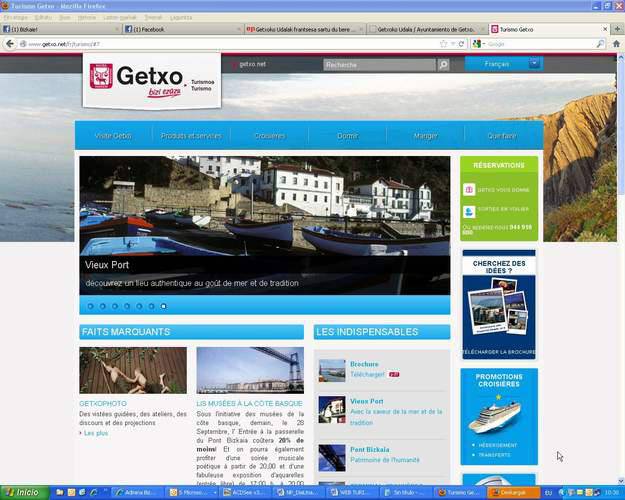Screen dimensions: 625x500
Task: Click the cruise ship image in Promotions Croisières
Action: pos(494,417)
